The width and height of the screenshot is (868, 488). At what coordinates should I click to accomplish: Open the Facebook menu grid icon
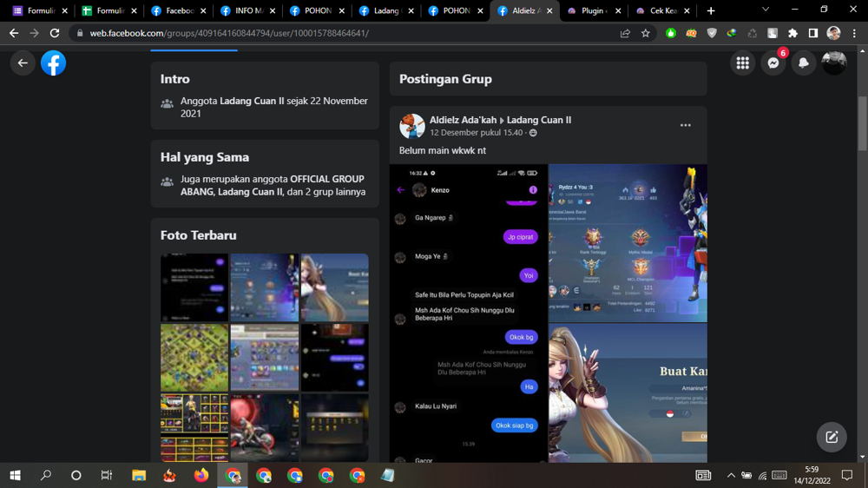[x=742, y=63]
